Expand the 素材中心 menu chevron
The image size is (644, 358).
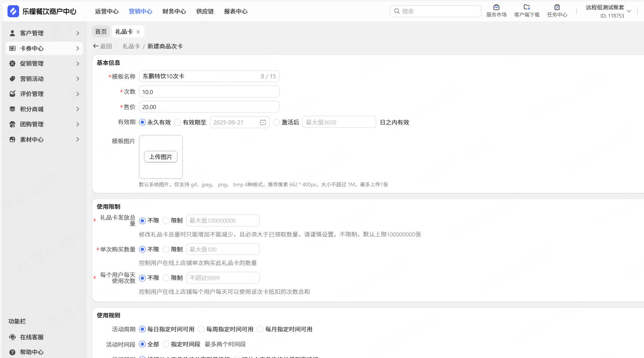[78, 139]
